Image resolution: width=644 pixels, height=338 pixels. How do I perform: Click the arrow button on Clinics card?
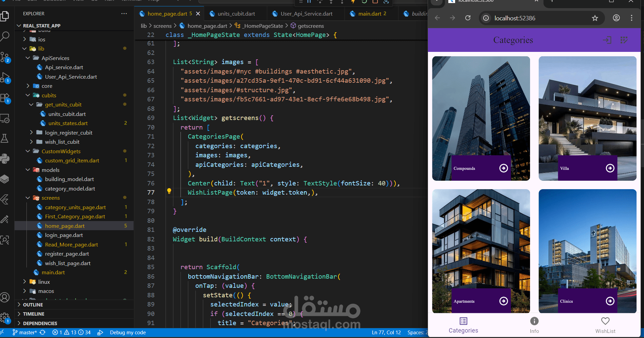[610, 301]
